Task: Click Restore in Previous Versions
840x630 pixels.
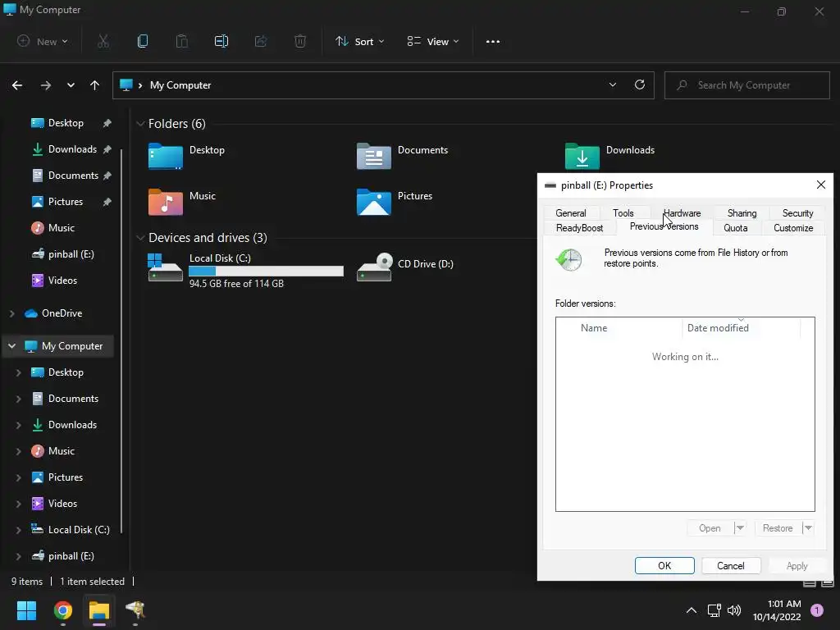Action: click(x=778, y=528)
